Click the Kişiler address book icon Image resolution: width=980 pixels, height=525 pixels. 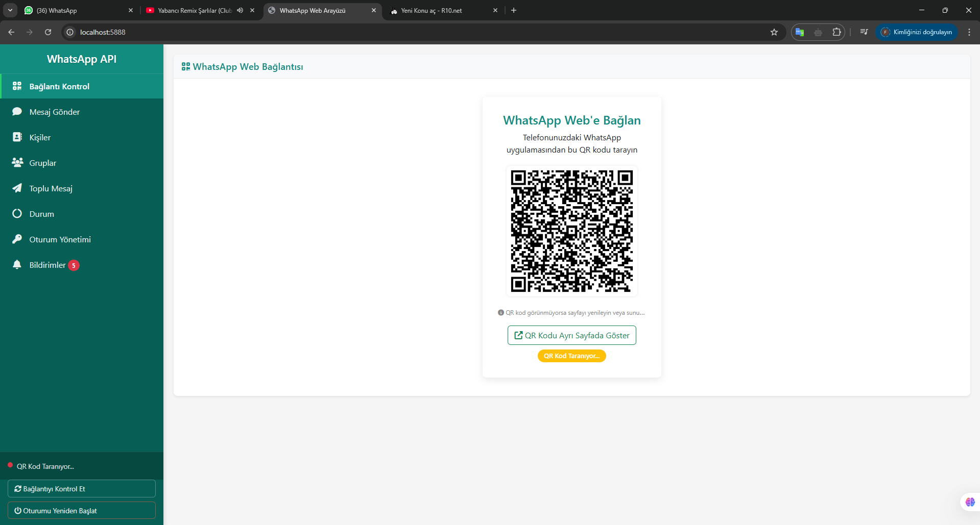17,137
